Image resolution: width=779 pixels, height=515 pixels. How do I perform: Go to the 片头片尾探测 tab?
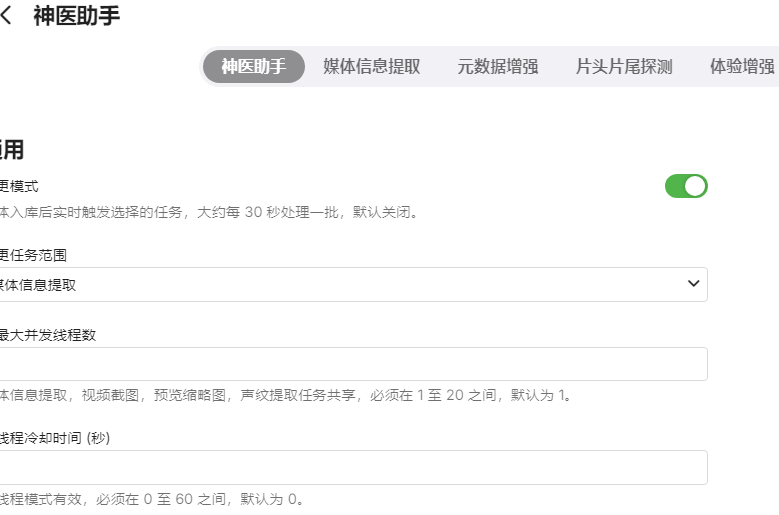tap(623, 67)
